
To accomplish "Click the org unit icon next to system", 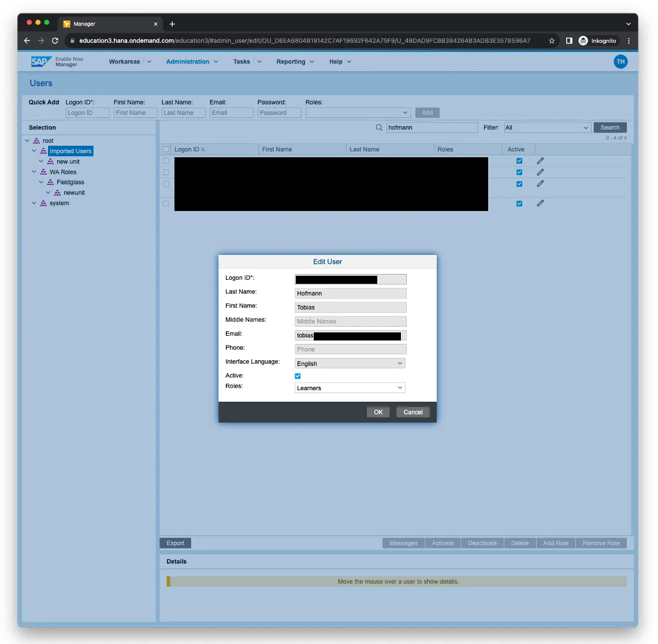I will click(43, 203).
